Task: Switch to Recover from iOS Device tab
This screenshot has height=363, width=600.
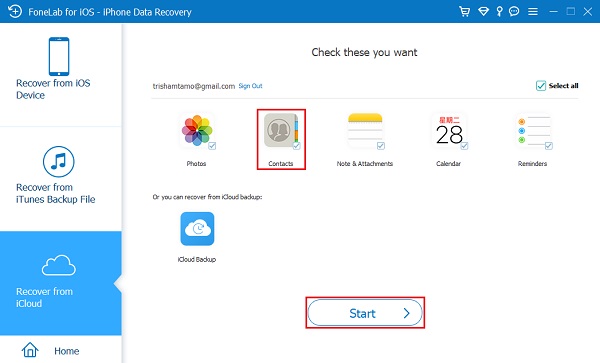Action: tap(60, 75)
